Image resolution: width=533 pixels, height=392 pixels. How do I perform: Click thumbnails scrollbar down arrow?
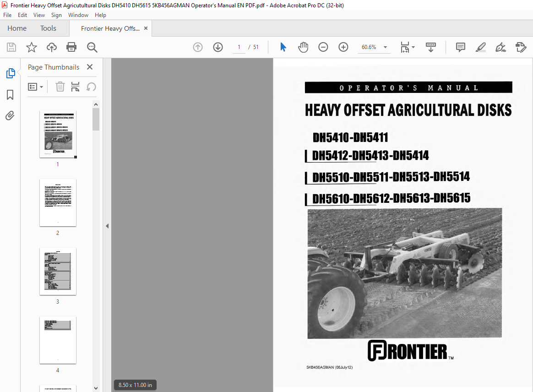[x=96, y=388]
